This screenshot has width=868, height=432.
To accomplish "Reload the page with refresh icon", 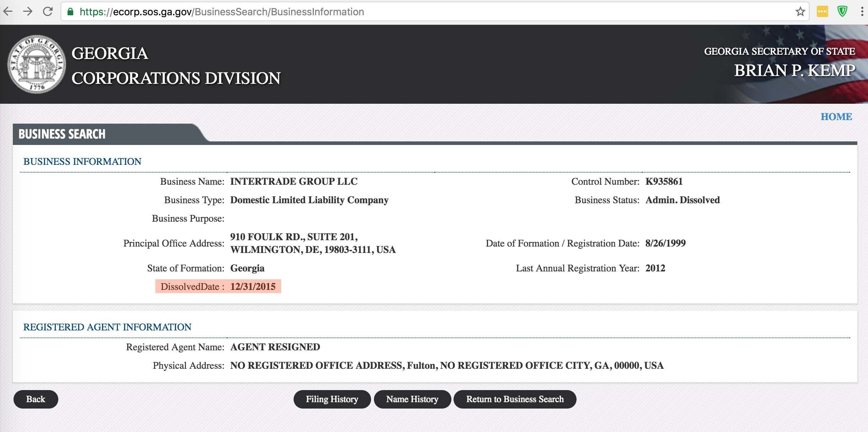I will 48,12.
